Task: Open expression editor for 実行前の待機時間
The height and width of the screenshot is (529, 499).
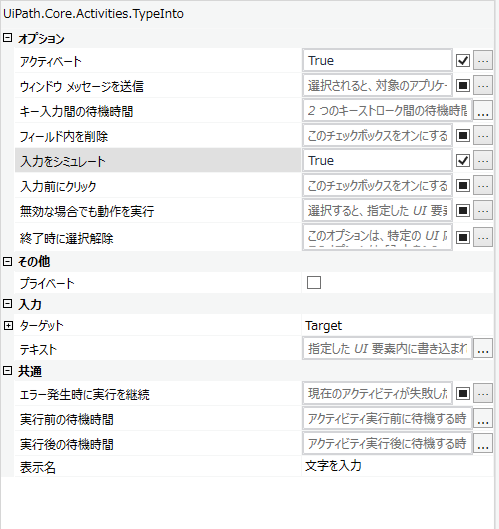Action: [x=483, y=419]
